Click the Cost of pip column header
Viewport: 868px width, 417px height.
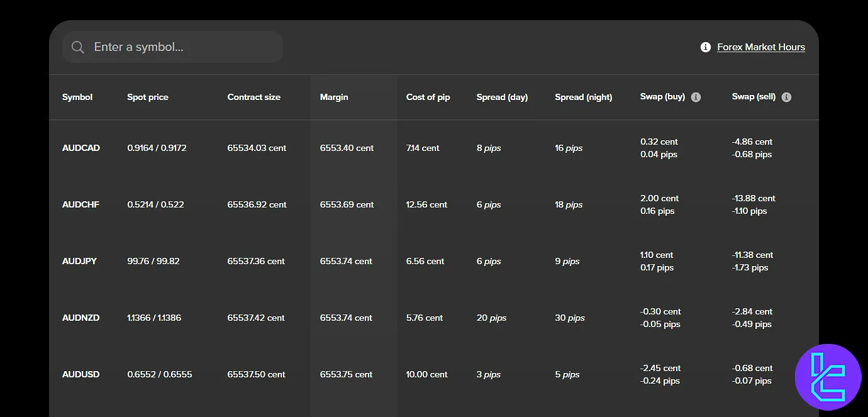coord(428,97)
